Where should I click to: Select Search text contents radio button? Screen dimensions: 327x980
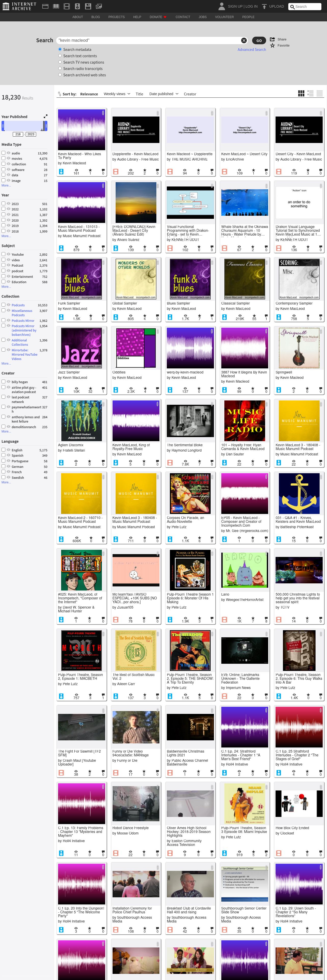click(x=60, y=56)
